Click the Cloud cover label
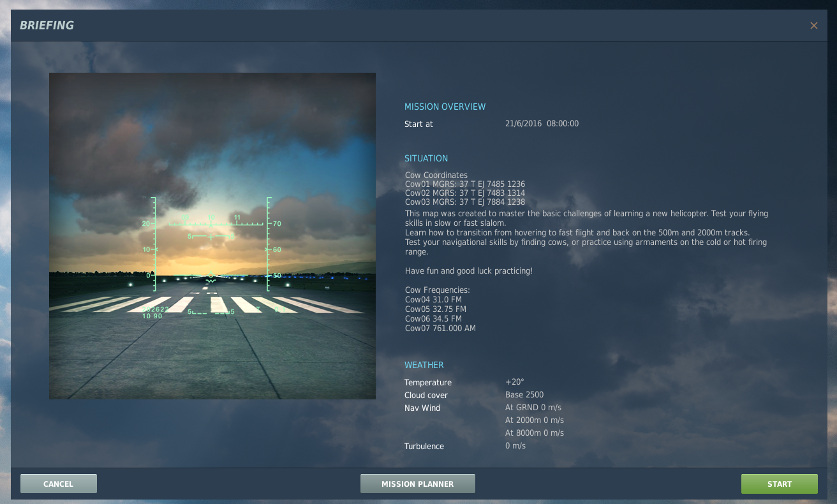The image size is (837, 504). [426, 396]
